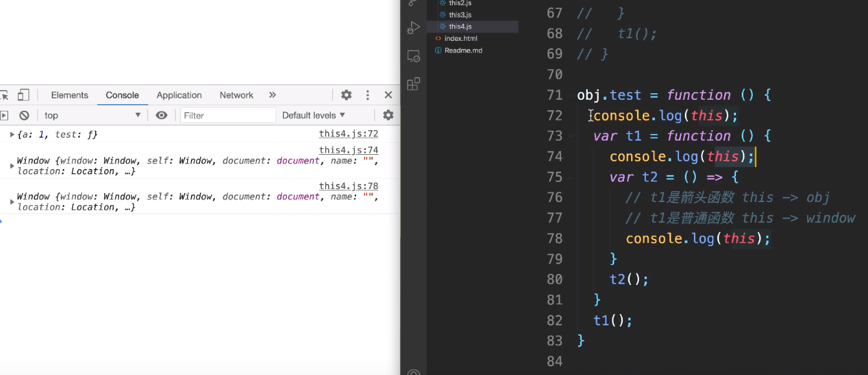Click the 't1();' call on line 82
The image size is (868, 375).
(613, 320)
